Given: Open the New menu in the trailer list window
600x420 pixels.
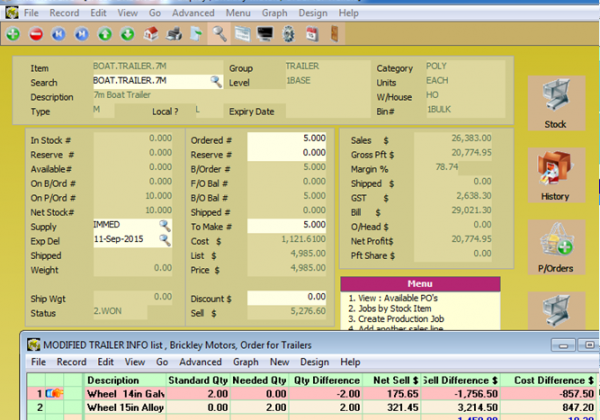Looking at the screenshot, I should pyautogui.click(x=280, y=362).
